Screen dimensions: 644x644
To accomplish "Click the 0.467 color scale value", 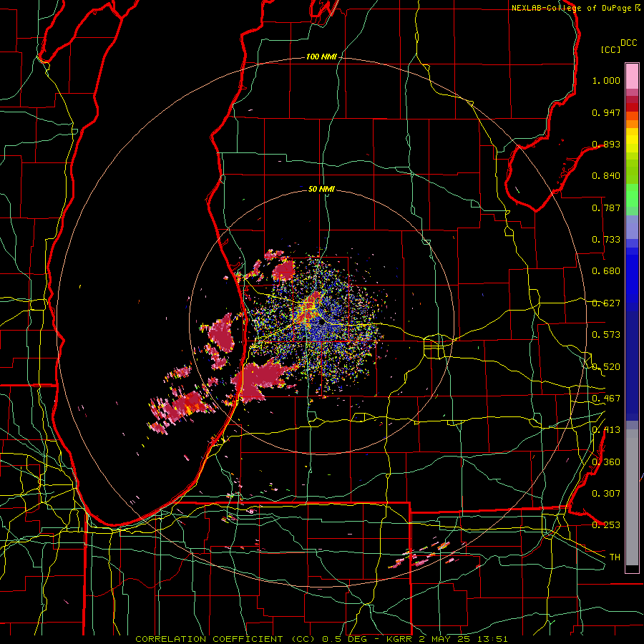I will (606, 399).
